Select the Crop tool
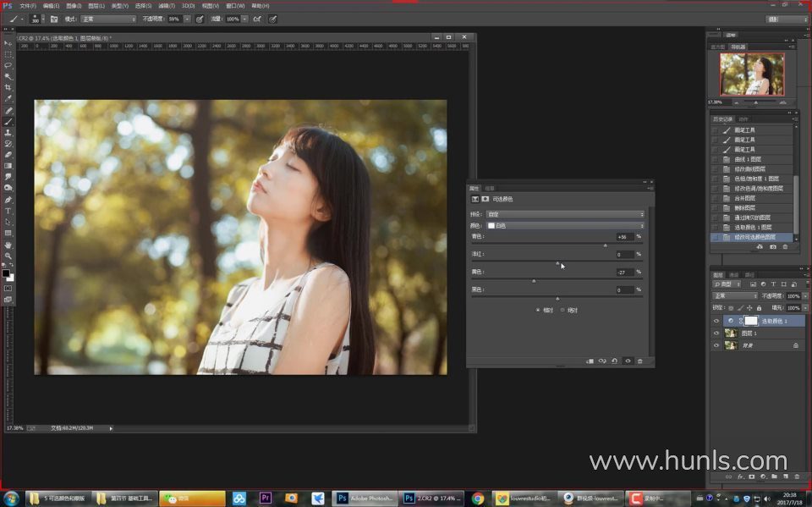The image size is (812, 507). point(8,88)
